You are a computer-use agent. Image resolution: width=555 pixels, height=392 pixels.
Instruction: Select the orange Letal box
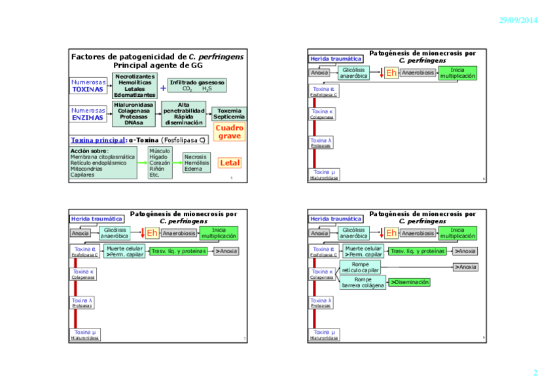coord(230,163)
